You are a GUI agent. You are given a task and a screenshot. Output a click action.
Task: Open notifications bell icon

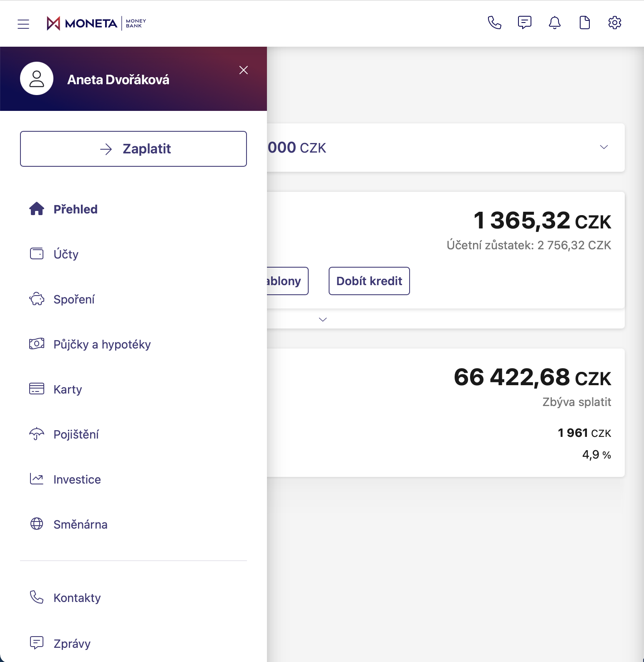pyautogui.click(x=554, y=23)
